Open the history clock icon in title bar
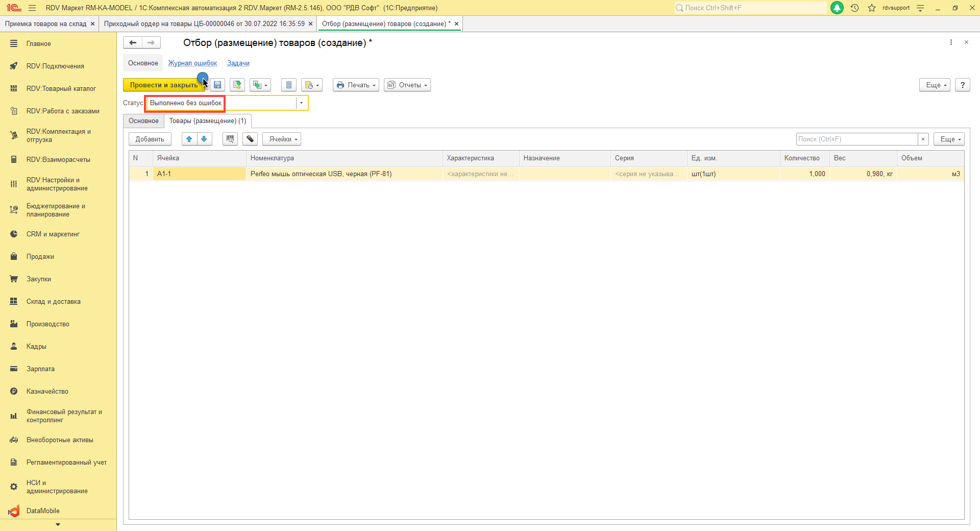Image resolution: width=980 pixels, height=531 pixels. point(854,8)
